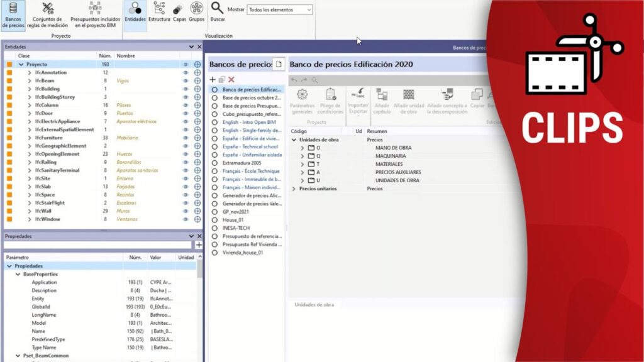Open Conjuntos de reglas de medición

click(x=48, y=14)
